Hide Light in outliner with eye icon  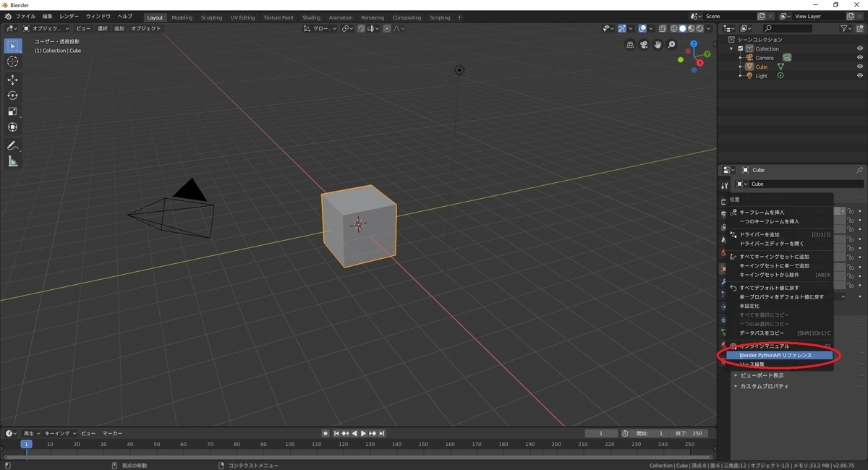[860, 76]
